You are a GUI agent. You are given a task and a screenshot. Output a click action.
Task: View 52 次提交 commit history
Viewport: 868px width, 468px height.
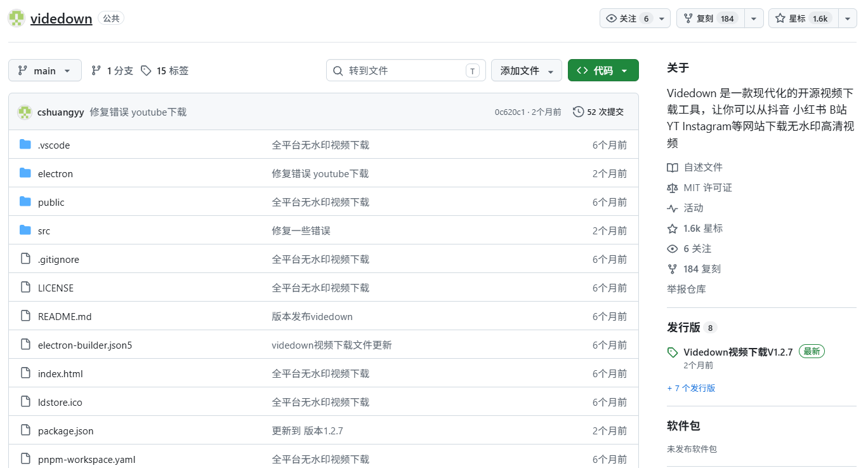pyautogui.click(x=598, y=112)
